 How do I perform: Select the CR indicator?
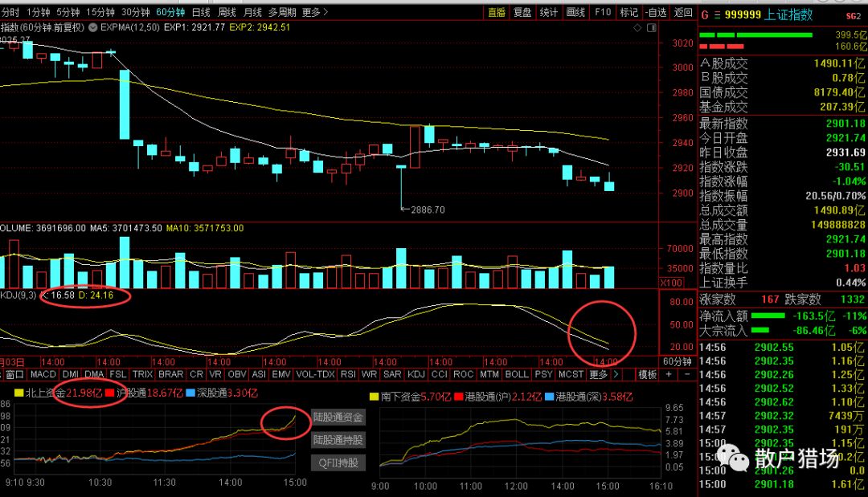[197, 374]
